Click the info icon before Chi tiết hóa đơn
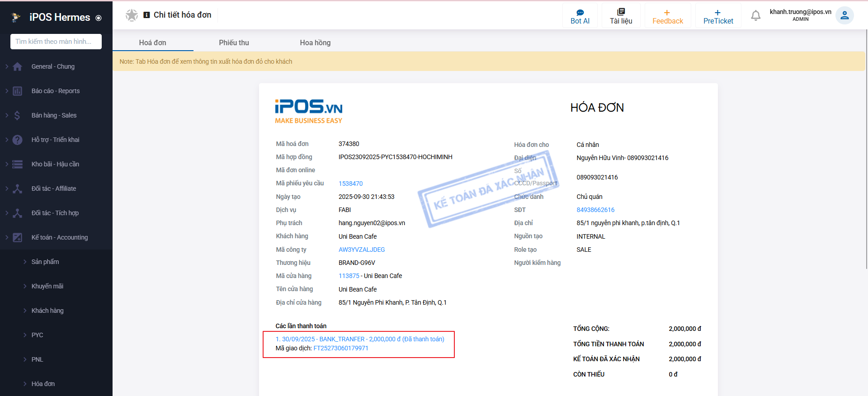The width and height of the screenshot is (868, 396). [146, 15]
